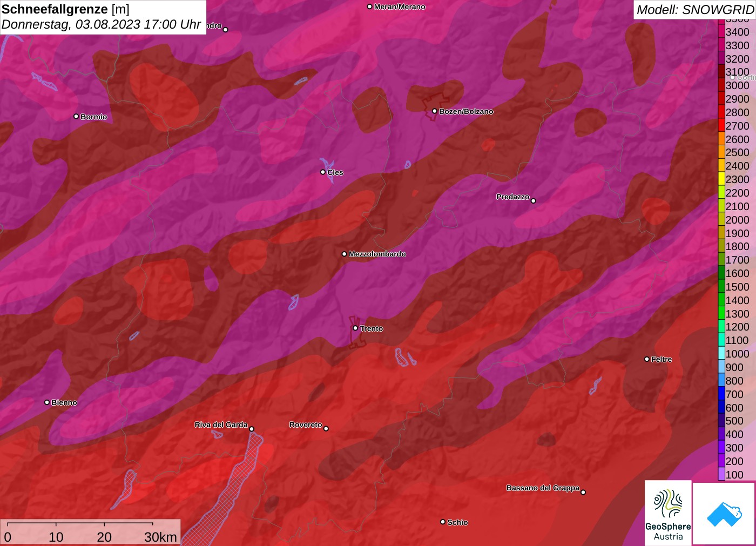Click the Bassano del Grappa marker
Screen dimensions: 756x546
tap(583, 492)
